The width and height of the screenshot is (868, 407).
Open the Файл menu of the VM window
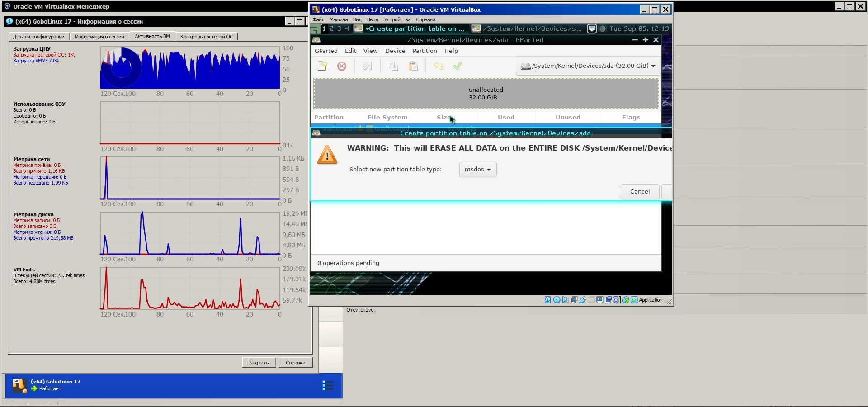pos(318,19)
